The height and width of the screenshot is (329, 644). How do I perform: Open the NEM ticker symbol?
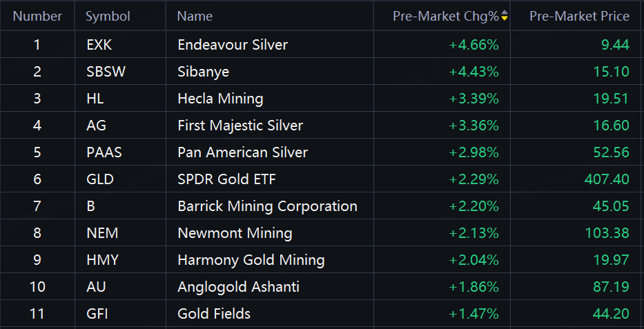(101, 233)
